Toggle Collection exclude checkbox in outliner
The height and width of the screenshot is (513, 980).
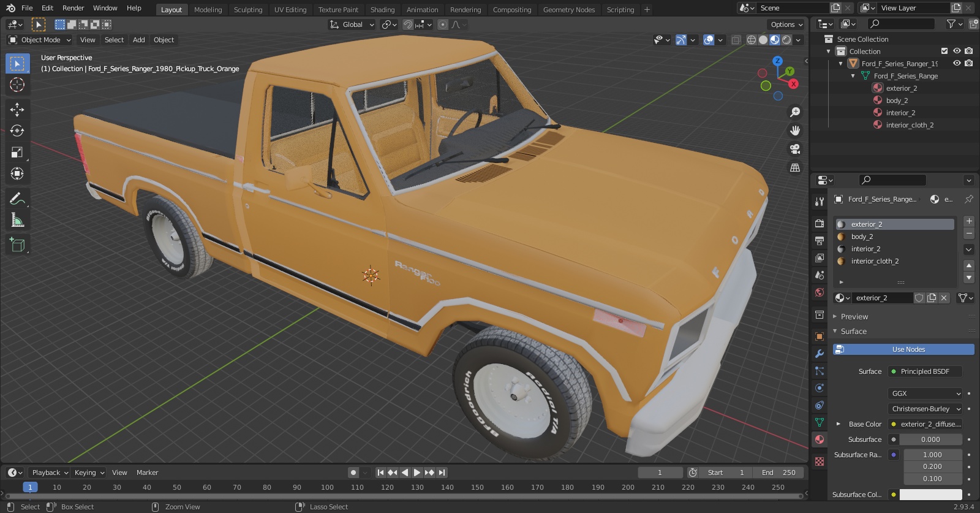[944, 51]
